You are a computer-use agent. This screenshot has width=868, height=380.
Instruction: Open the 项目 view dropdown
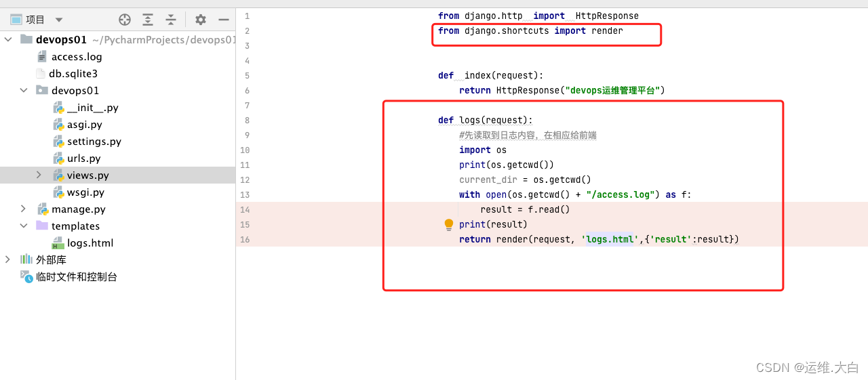(59, 20)
